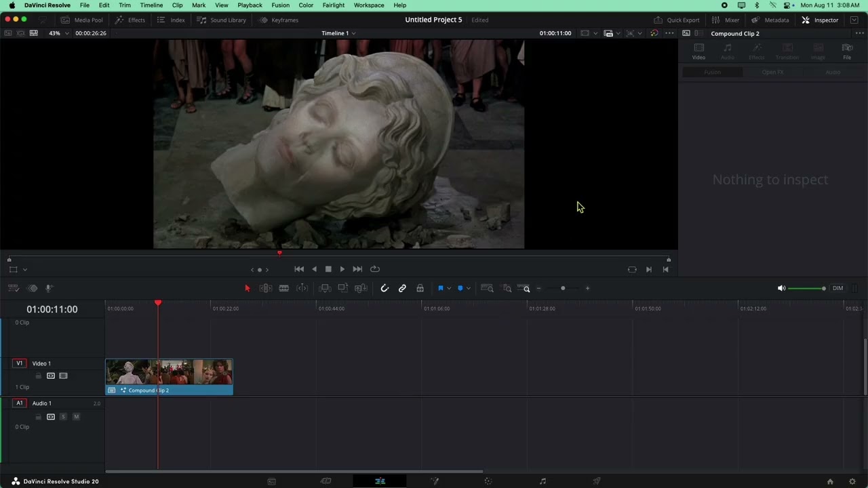Activate the Trim Edit Mode tool

266,289
